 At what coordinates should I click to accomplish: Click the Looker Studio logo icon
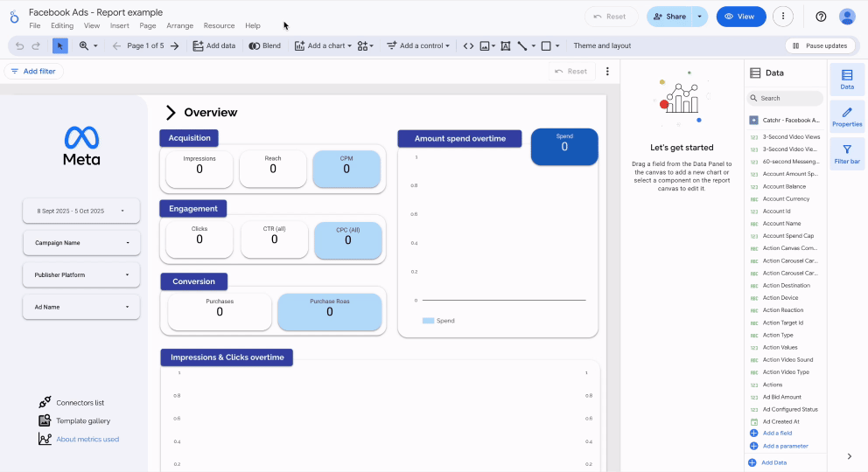[x=14, y=17]
